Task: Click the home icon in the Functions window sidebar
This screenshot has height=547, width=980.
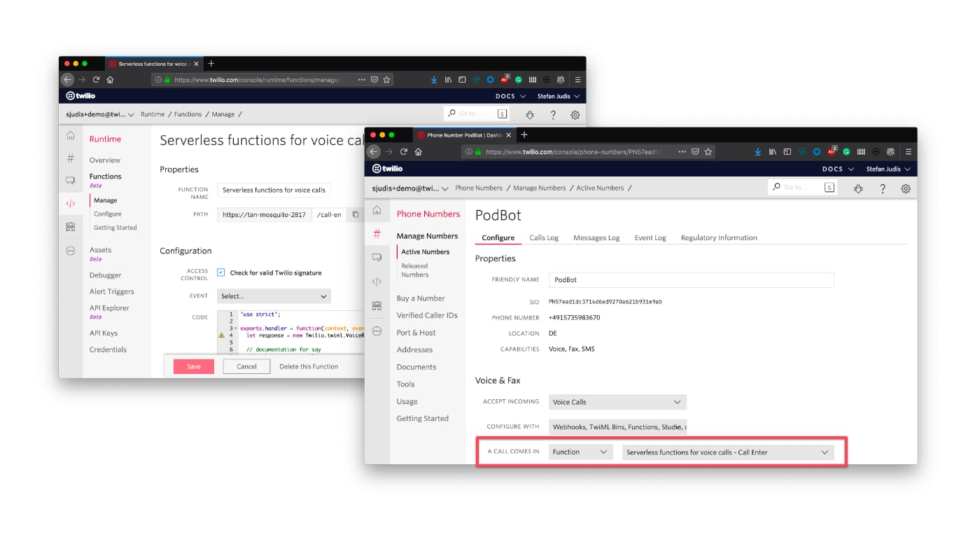Action: [71, 135]
